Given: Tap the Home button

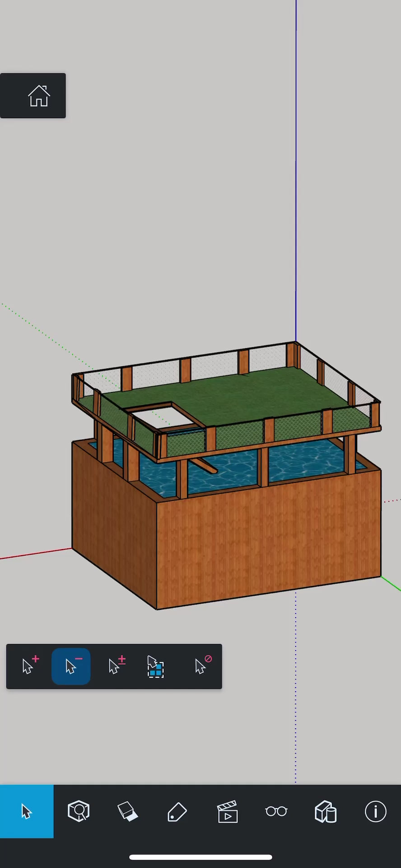Looking at the screenshot, I should point(38,96).
